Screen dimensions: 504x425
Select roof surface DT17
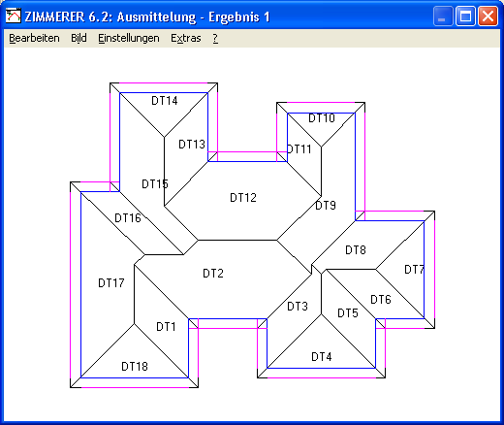pyautogui.click(x=111, y=283)
